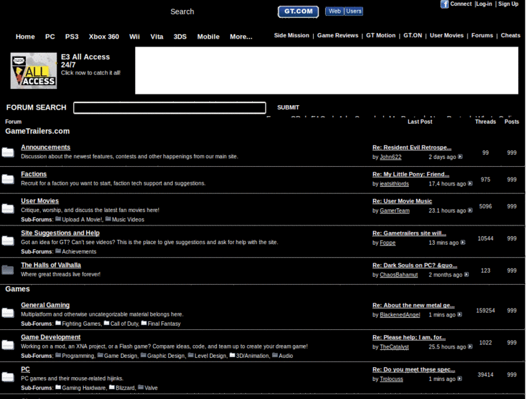Click the forum search input field

(x=170, y=108)
